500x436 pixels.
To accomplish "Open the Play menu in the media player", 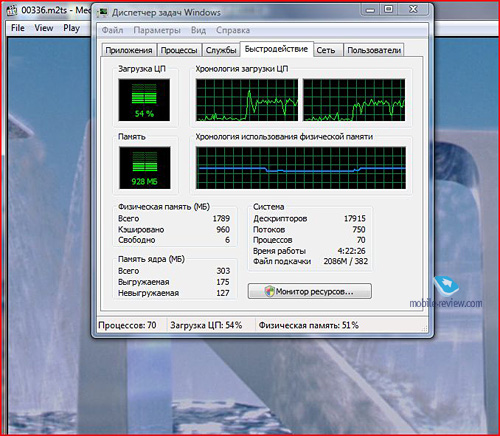I will point(72,28).
